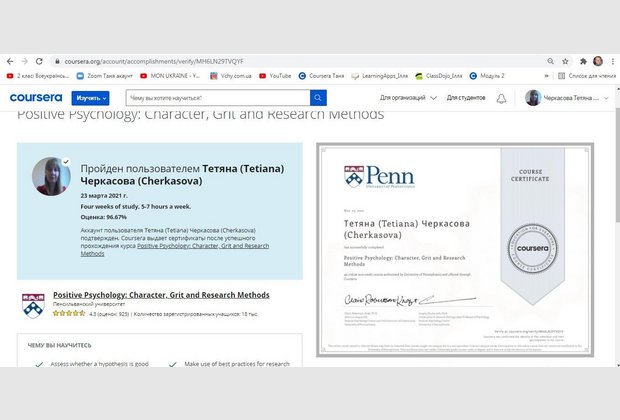Screen dimensions: 620x420
Task: Click the browser back arrow
Action: click(9, 60)
